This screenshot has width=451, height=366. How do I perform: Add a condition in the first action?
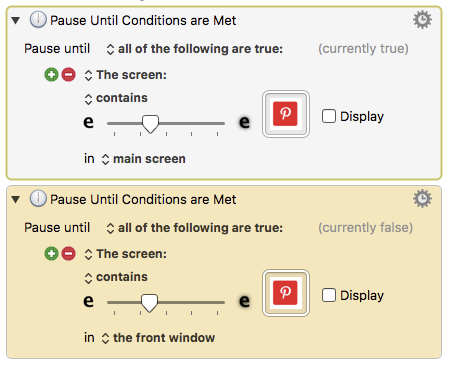51,75
